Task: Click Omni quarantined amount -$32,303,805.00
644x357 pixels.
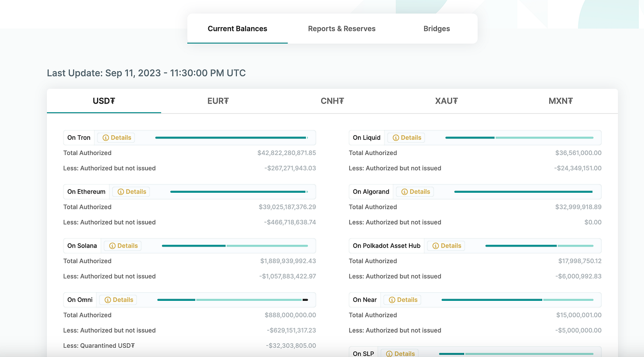Action: coord(291,345)
